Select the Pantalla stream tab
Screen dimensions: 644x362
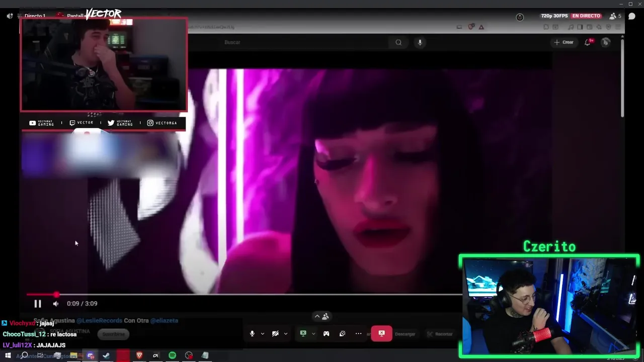point(76,16)
